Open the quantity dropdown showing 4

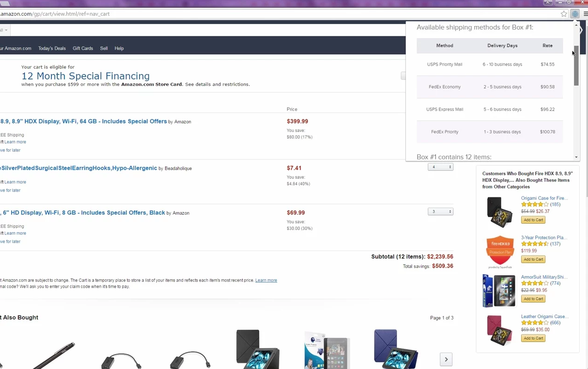(x=440, y=167)
